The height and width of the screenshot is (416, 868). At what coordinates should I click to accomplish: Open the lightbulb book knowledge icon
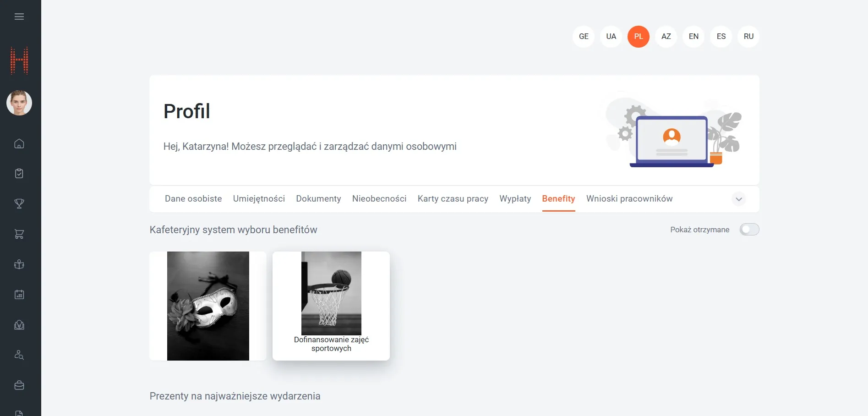click(19, 325)
